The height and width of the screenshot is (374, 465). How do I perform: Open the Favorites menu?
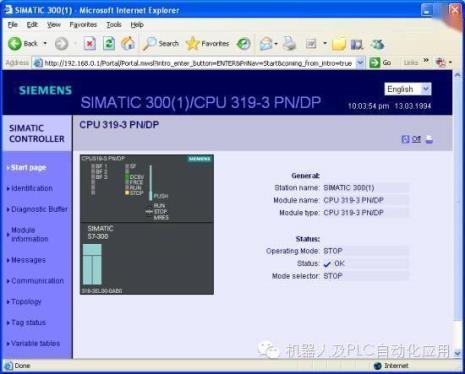tap(83, 25)
